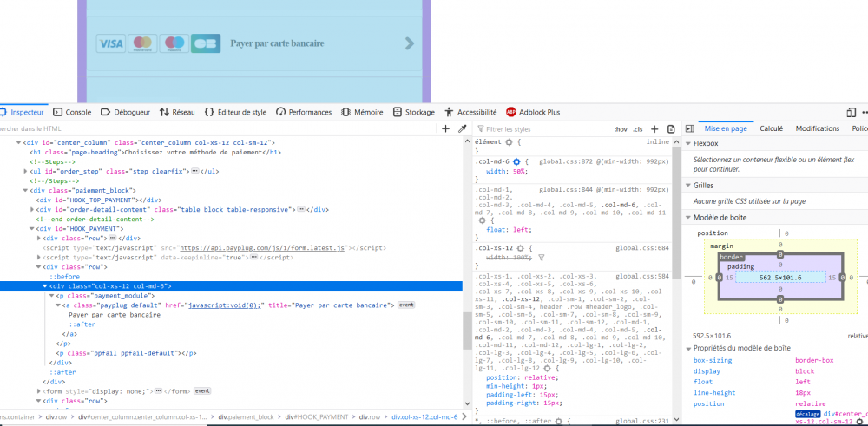Expand the order-detail-content div node
This screenshot has width=868, height=426.
click(32, 210)
